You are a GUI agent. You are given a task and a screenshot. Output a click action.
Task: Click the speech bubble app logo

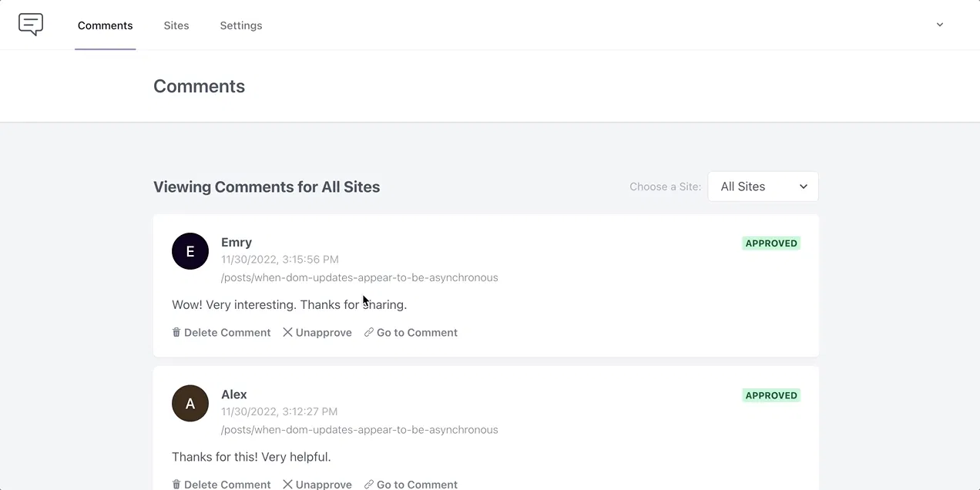31,25
